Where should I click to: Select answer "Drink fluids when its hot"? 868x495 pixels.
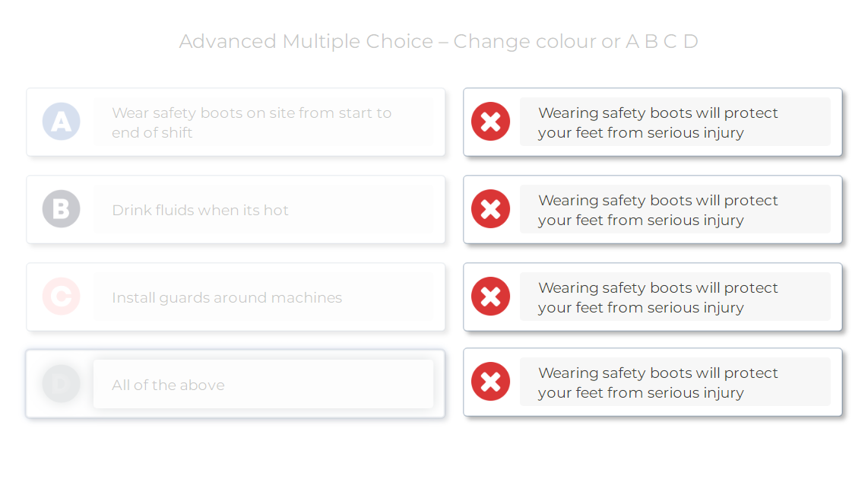click(200, 211)
